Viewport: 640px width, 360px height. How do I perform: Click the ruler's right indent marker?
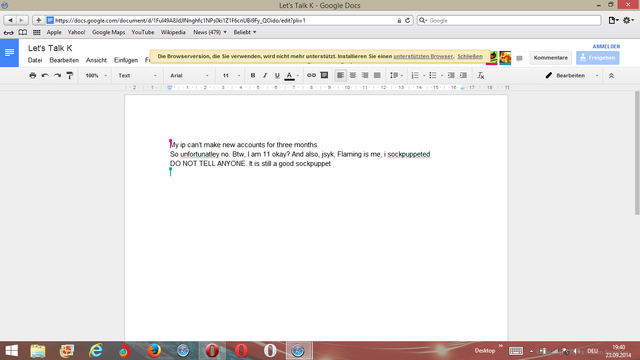[x=462, y=88]
